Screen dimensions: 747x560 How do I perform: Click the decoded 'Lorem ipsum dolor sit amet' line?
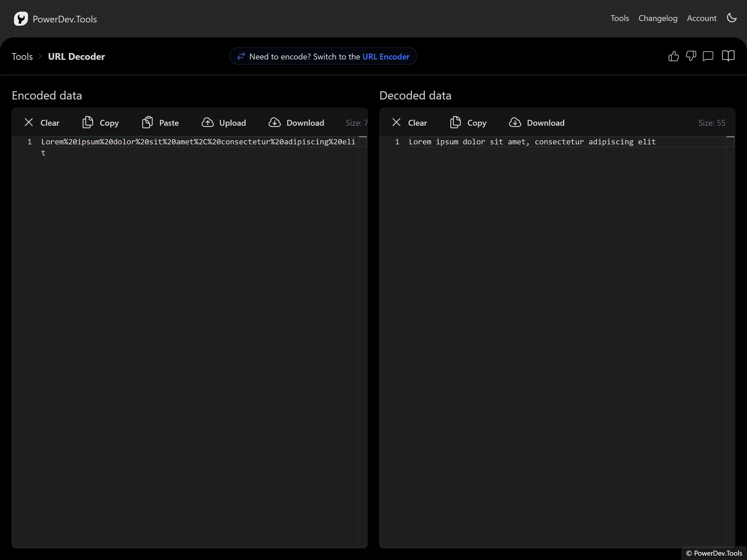point(532,142)
